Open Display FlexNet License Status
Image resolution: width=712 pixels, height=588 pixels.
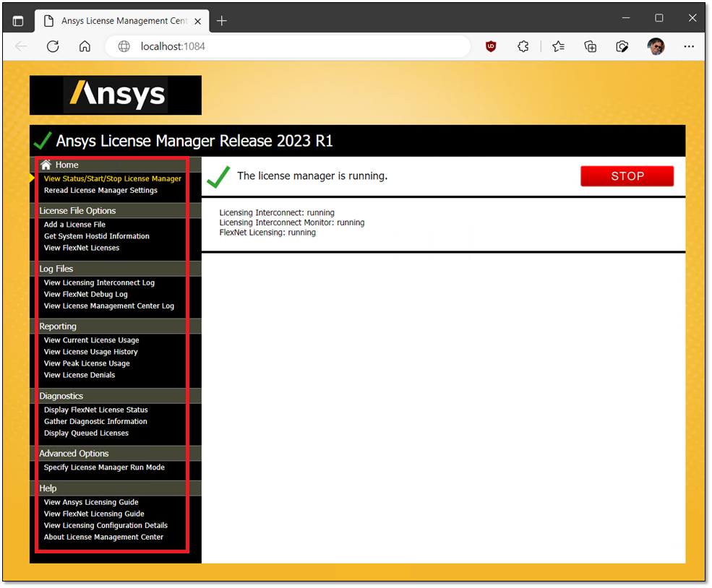96,410
